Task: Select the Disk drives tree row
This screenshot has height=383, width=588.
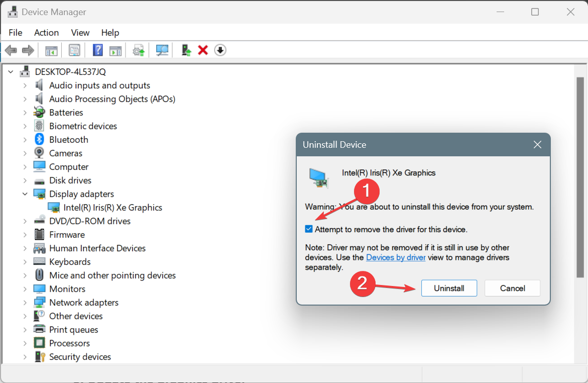Action: (x=70, y=180)
